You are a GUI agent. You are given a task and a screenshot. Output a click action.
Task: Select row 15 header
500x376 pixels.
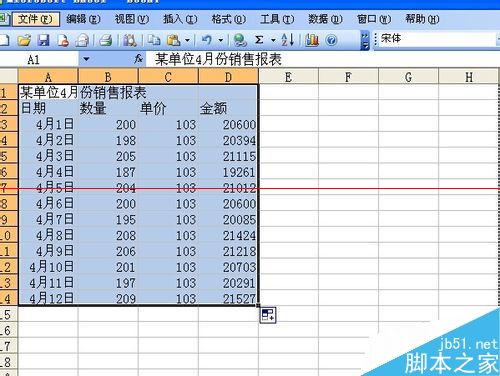pyautogui.click(x=9, y=314)
